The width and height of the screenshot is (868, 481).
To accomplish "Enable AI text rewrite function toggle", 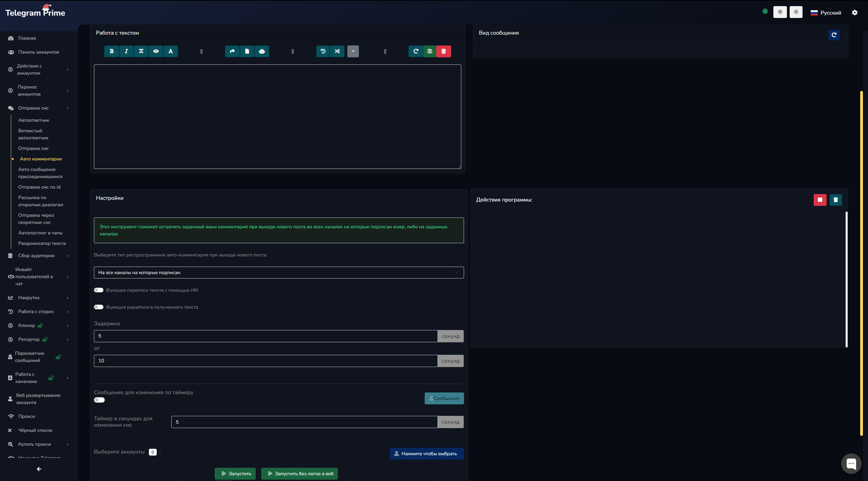I will tap(99, 290).
